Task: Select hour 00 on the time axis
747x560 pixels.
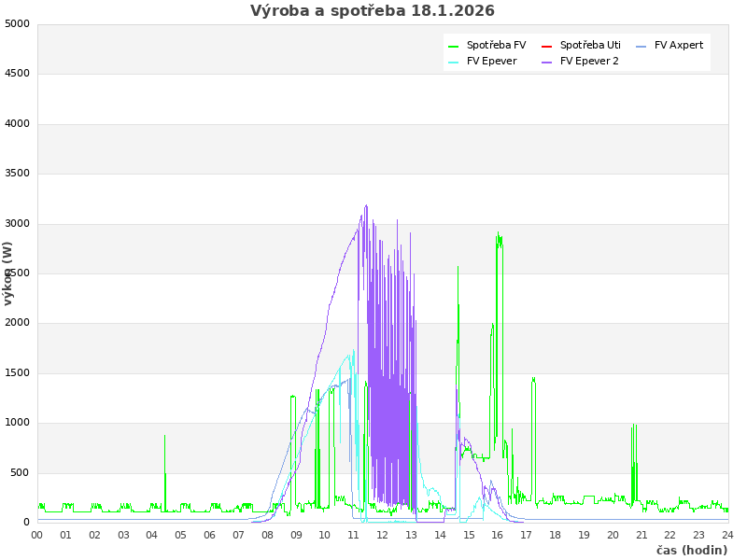Action: point(37,535)
